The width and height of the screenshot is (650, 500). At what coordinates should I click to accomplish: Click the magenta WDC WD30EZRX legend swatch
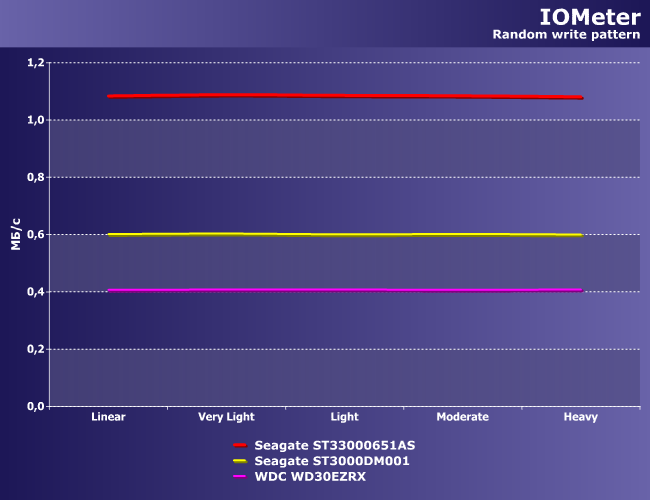[240, 476]
